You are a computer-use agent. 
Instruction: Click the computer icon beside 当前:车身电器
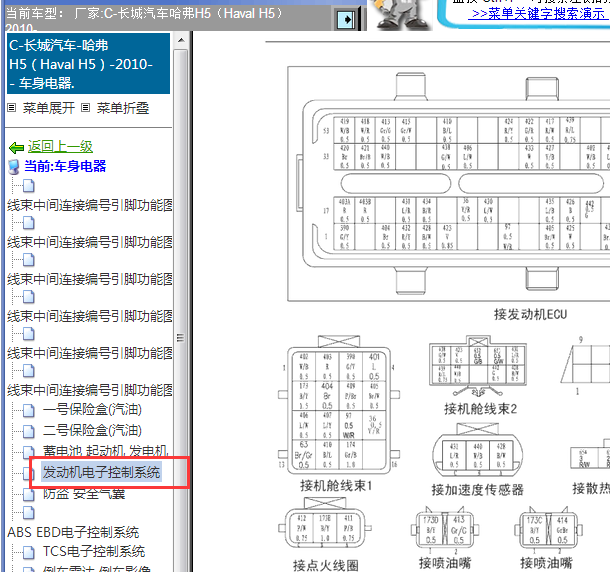pos(14,167)
